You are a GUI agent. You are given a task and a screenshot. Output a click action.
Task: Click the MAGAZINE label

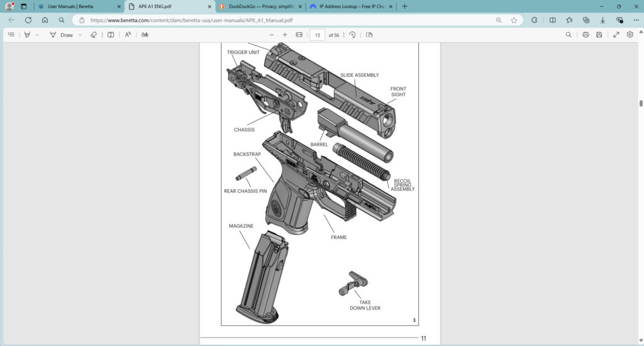tap(241, 226)
